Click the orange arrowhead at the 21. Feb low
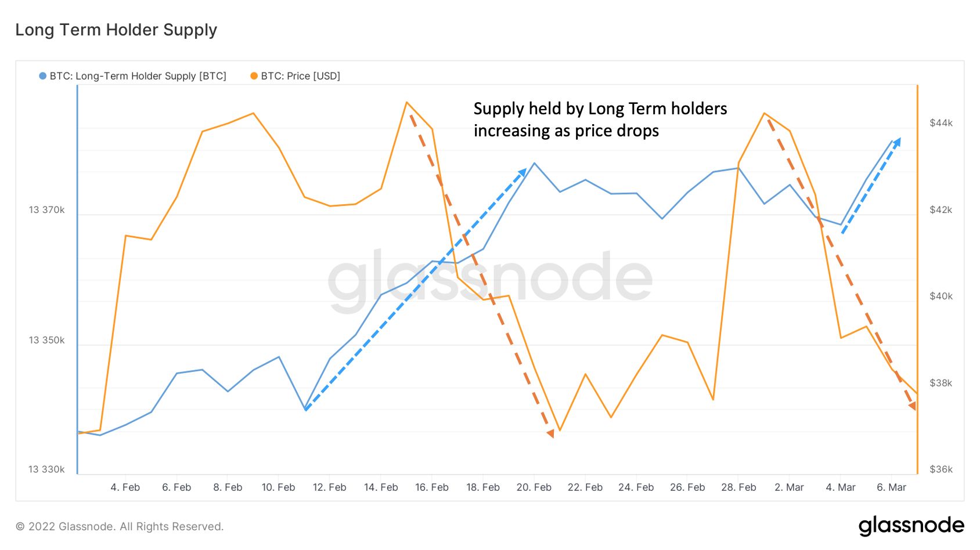This screenshot has width=980, height=550. pyautogui.click(x=551, y=433)
